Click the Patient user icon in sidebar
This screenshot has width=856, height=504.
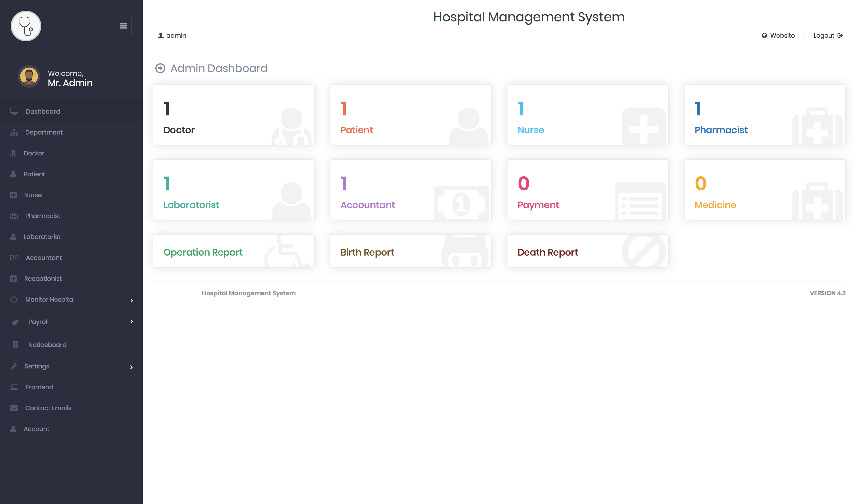(13, 174)
